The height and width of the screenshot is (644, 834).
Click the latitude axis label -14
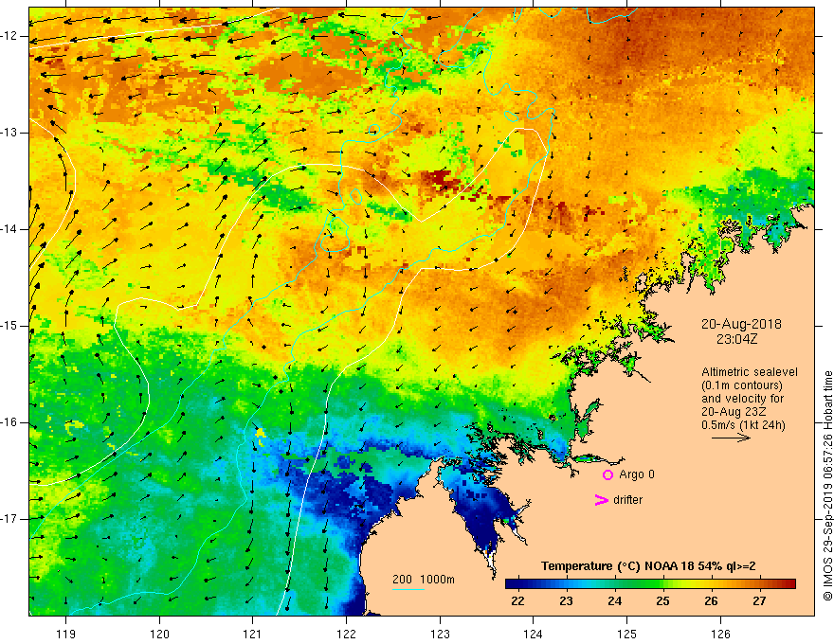click(x=9, y=229)
